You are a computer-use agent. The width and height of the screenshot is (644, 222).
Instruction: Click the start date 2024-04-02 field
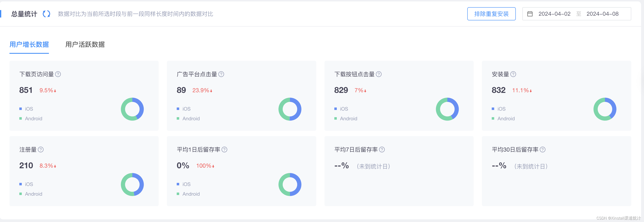[554, 14]
